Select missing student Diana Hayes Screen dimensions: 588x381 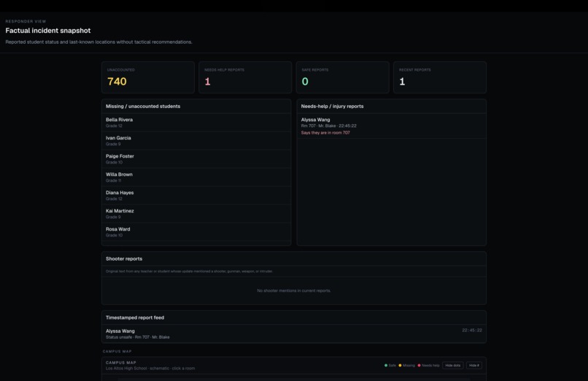point(196,196)
